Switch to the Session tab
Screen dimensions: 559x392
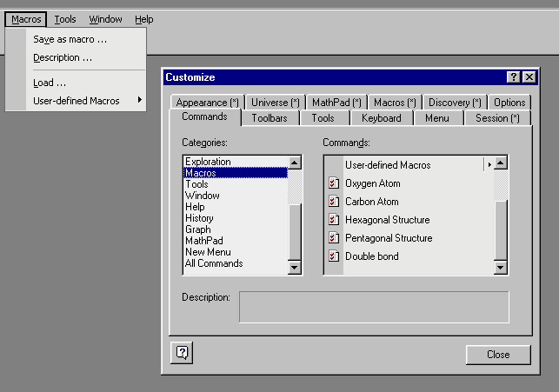click(497, 118)
